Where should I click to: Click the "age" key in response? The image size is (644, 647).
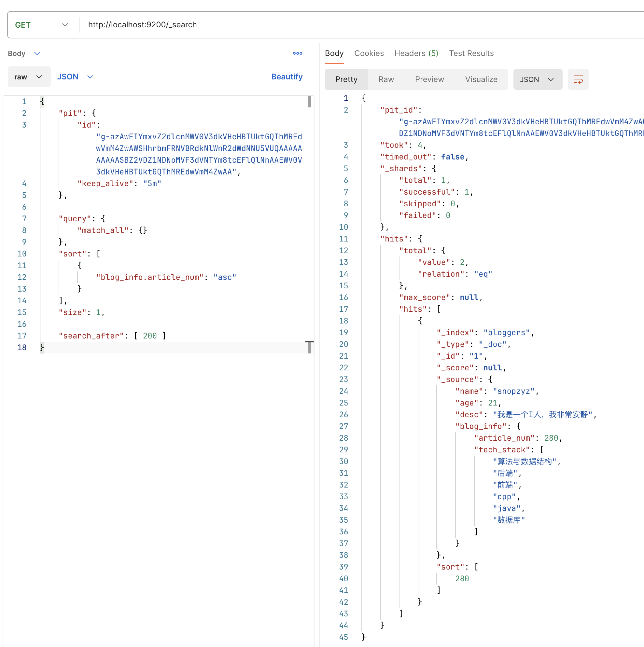[467, 403]
